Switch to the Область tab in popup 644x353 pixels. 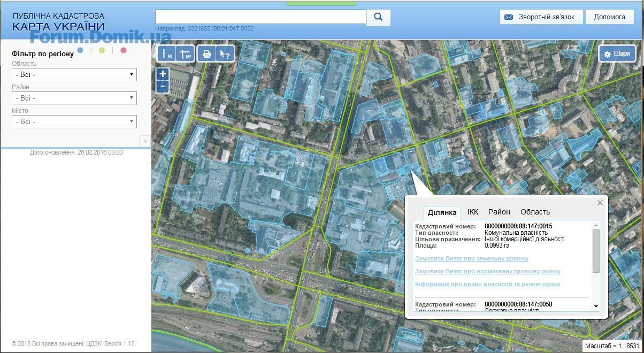535,212
